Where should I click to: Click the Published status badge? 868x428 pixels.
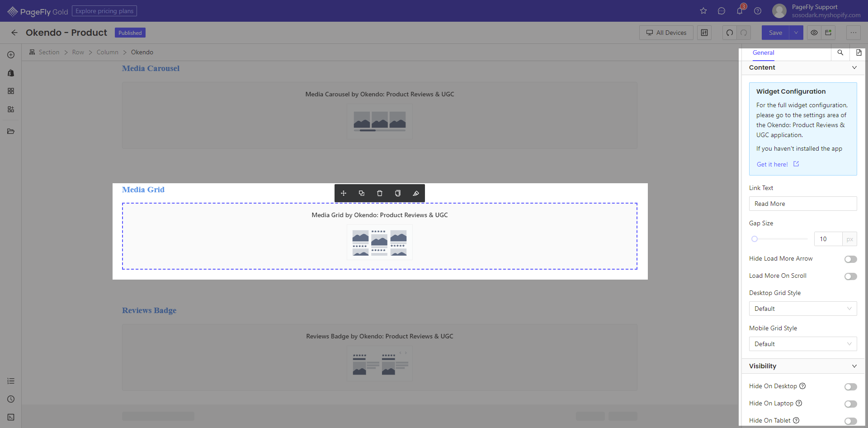point(130,33)
